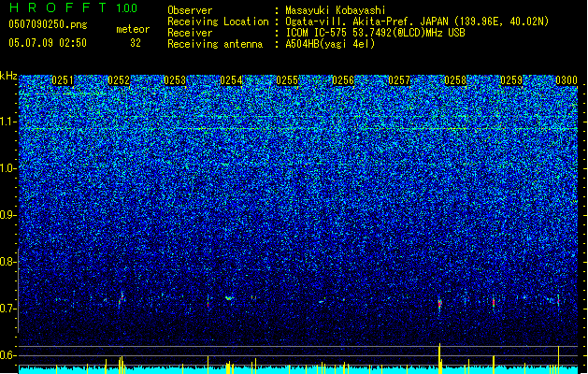The height and width of the screenshot is (374, 588).
Task: Click the Receiving Location label
Action: (218, 22)
